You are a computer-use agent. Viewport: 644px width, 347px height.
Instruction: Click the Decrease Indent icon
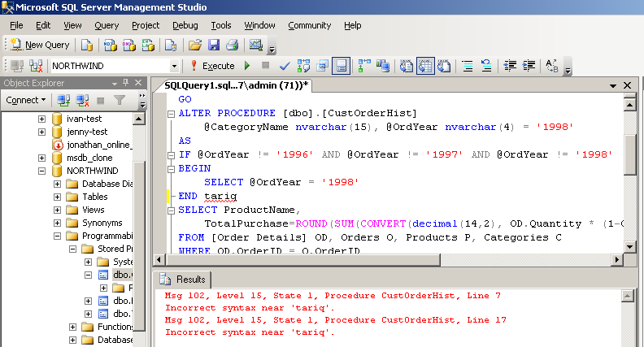(510, 66)
